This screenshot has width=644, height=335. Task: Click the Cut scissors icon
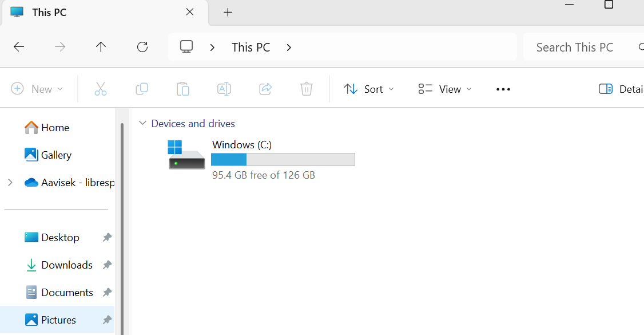pos(101,89)
